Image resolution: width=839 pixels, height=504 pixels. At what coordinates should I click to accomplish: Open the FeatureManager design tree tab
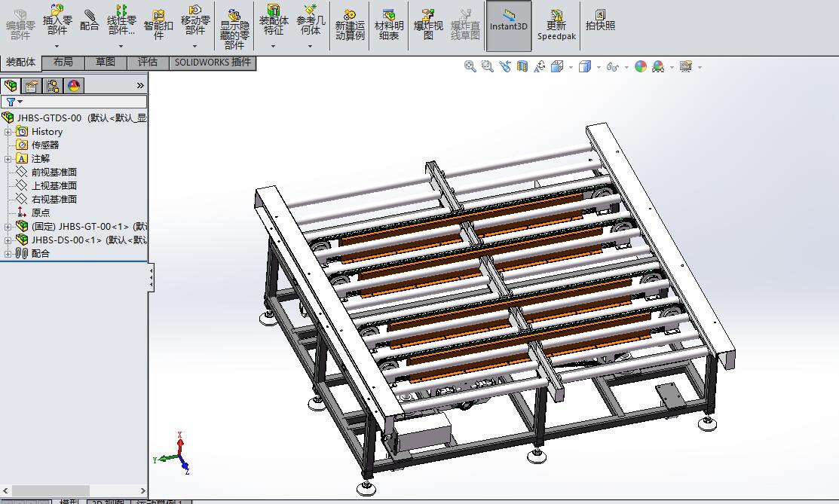point(10,86)
